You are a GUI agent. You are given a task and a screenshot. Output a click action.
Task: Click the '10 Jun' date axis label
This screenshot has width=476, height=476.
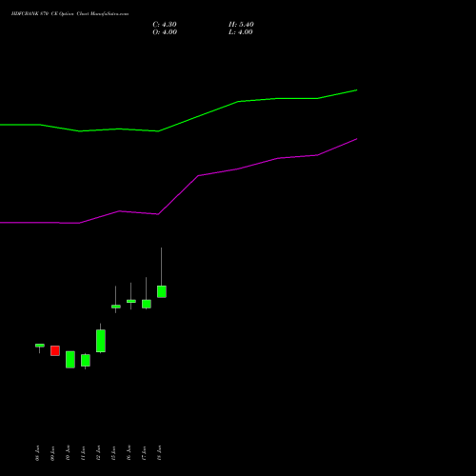click(68, 453)
